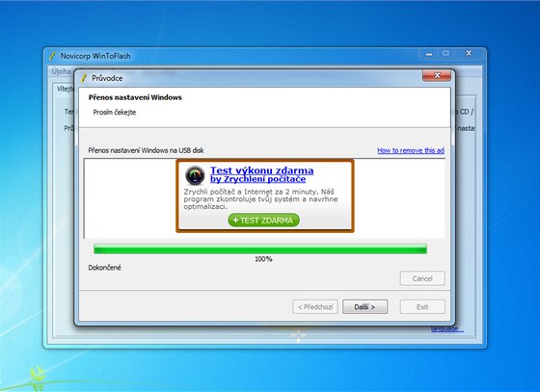Click the Cancel button
This screenshot has height=392, width=540.
[x=422, y=278]
